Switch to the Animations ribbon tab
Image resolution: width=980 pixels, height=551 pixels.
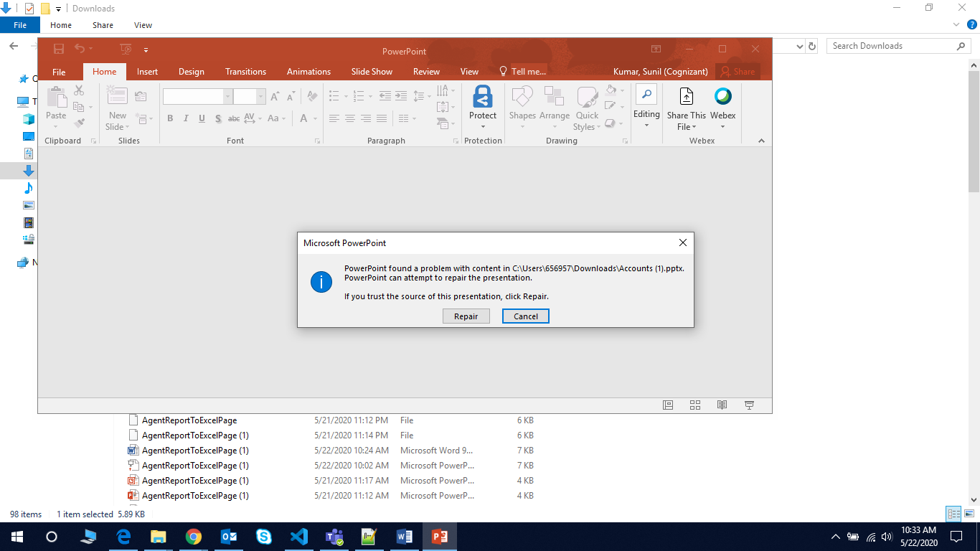tap(308, 71)
